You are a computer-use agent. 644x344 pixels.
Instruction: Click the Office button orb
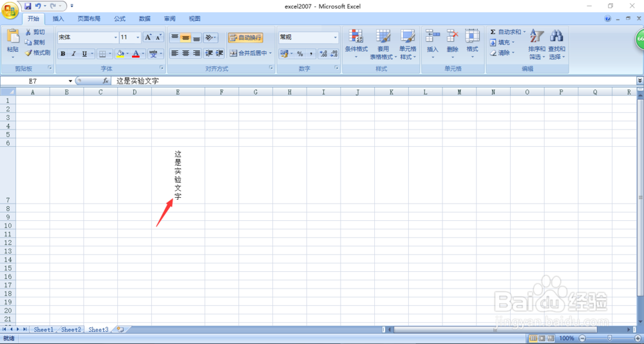[9, 10]
